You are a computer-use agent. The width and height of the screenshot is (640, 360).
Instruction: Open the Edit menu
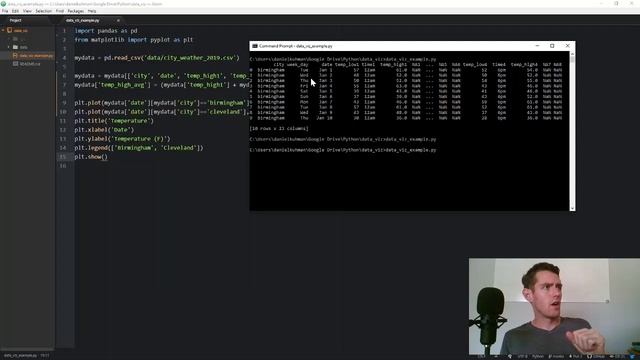[x=15, y=11]
